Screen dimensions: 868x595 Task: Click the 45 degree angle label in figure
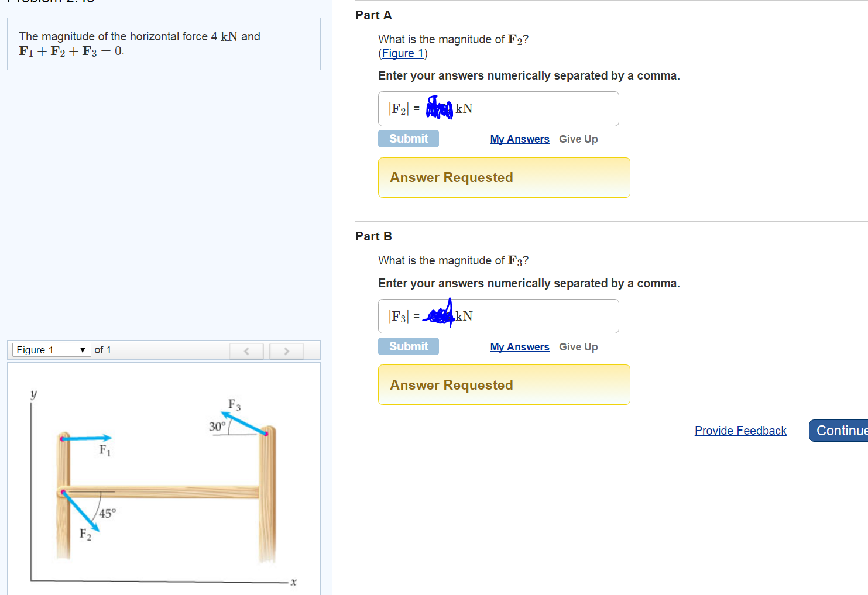(x=108, y=513)
